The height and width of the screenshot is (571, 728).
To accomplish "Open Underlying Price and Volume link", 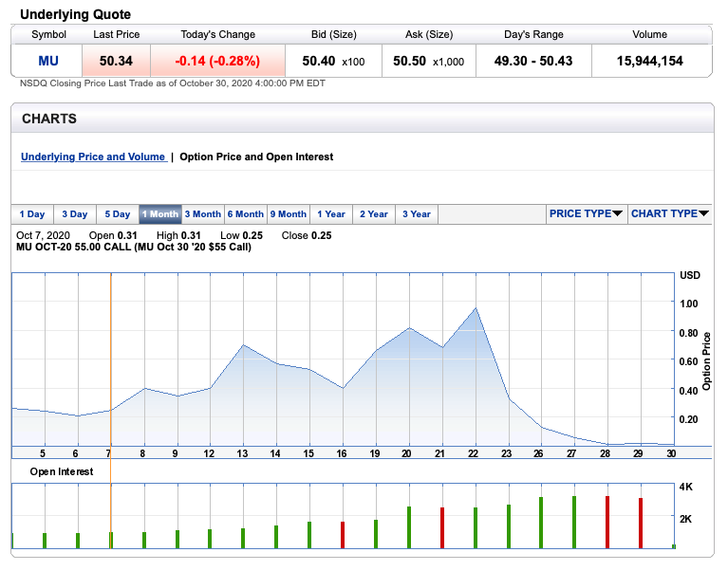I will pos(93,157).
